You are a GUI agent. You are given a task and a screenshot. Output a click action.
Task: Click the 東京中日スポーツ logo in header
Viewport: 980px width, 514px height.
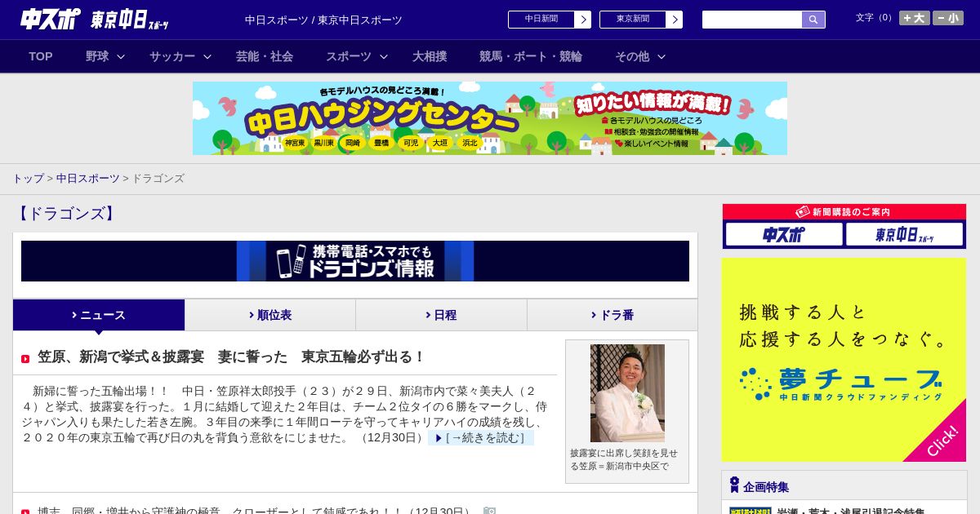130,20
